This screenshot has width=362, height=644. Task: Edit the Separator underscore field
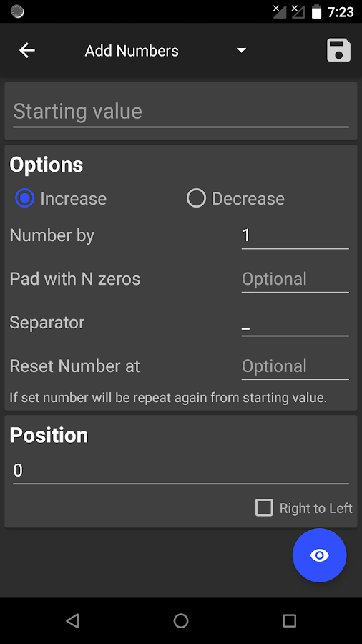[295, 323]
